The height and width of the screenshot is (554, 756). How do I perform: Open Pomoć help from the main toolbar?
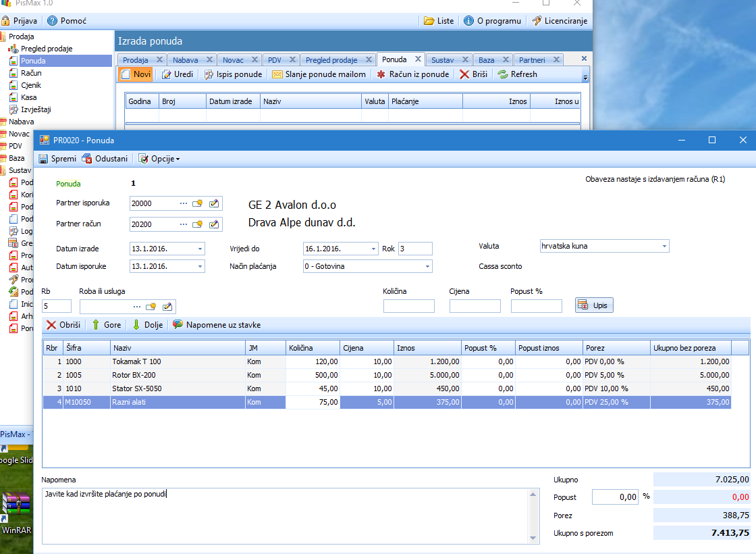coord(67,21)
